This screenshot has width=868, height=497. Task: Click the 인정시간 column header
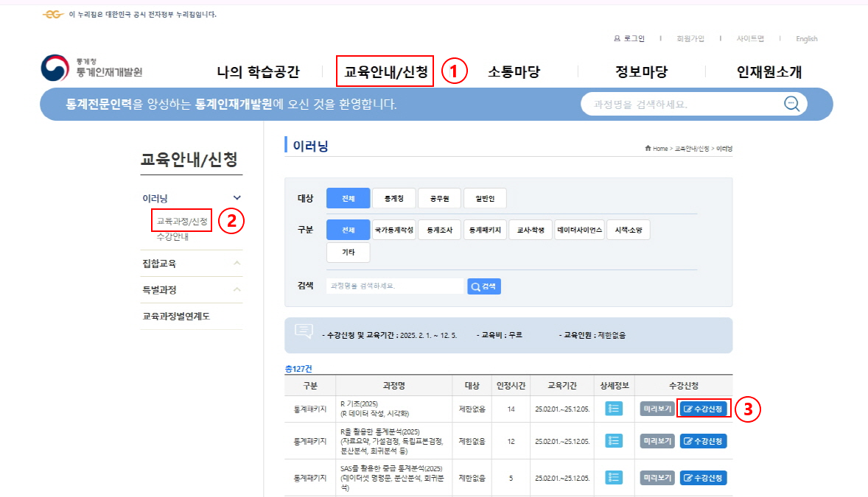point(511,385)
